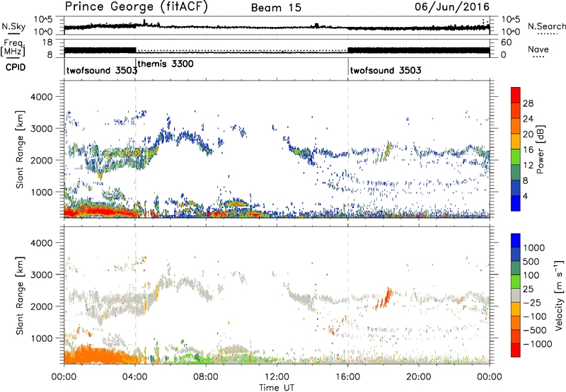
Task: Click the "3000" tick of the velocity panel
Action: coord(41,275)
